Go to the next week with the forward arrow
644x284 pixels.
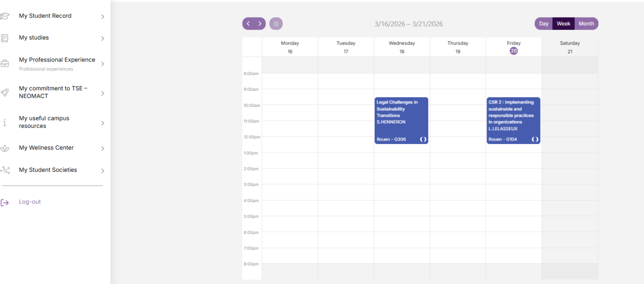(260, 23)
